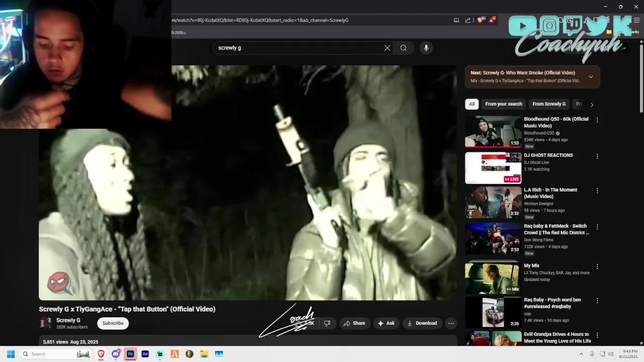The image size is (644, 362).
Task: Select the All filter chip
Action: coord(472,104)
